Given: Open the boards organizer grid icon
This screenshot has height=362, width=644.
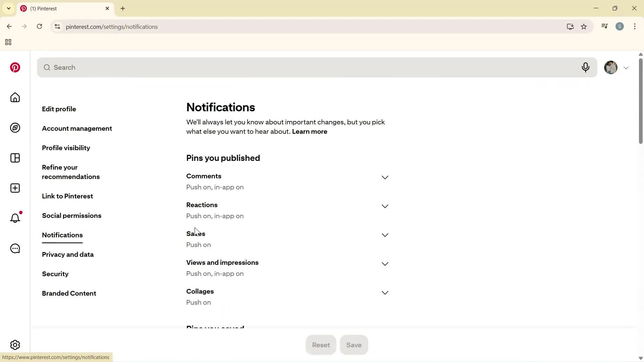Looking at the screenshot, I should 15,158.
